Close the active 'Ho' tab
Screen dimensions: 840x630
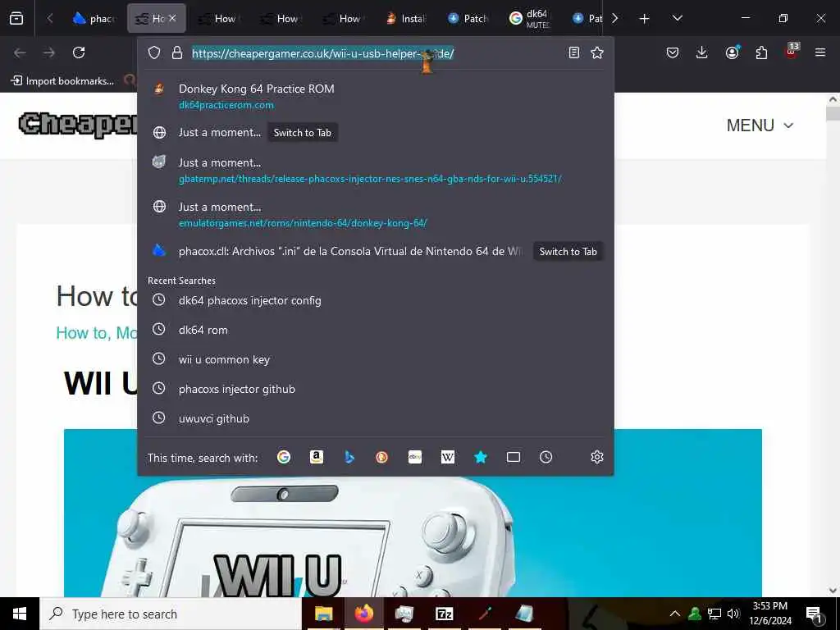[172, 18]
